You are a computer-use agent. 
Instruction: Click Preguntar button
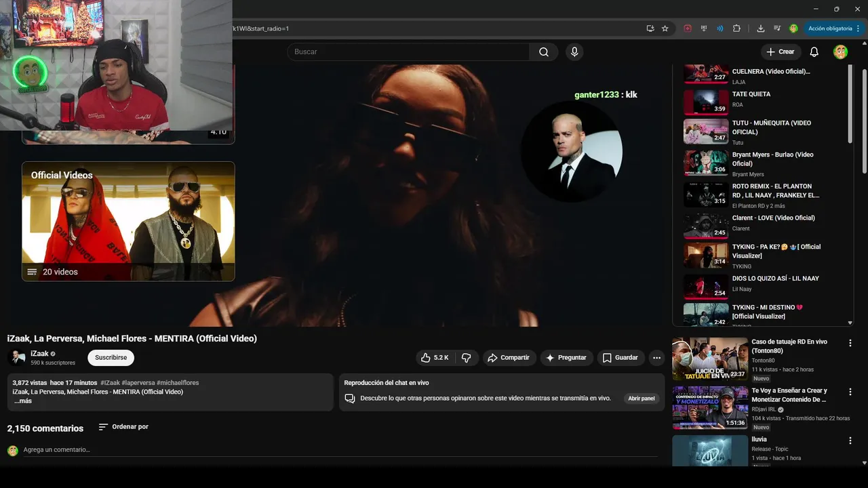click(566, 358)
